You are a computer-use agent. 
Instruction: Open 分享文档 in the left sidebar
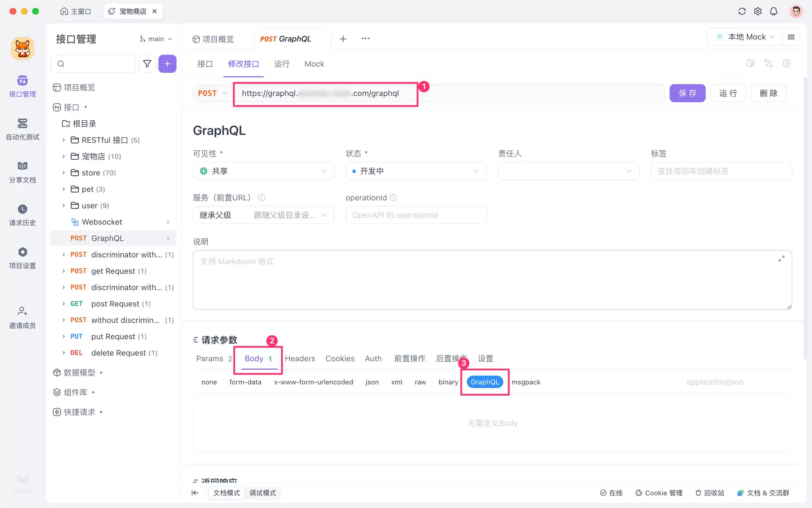22,172
